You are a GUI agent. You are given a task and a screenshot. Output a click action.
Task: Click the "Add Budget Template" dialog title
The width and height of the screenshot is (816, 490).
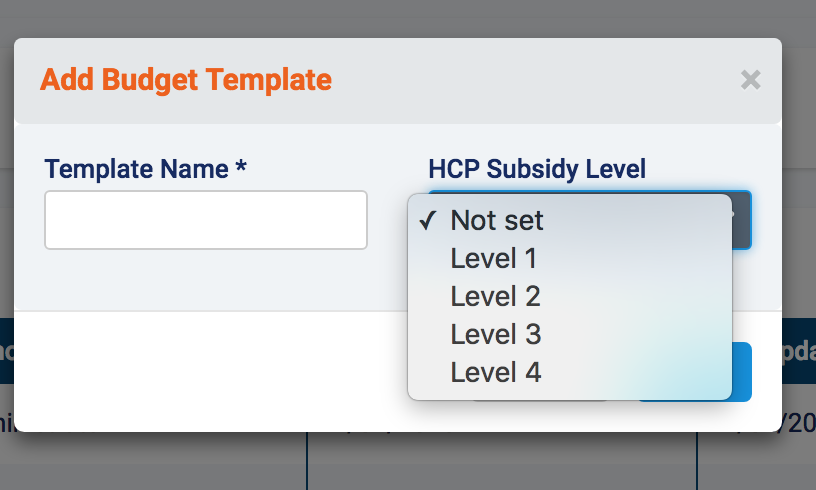click(186, 80)
